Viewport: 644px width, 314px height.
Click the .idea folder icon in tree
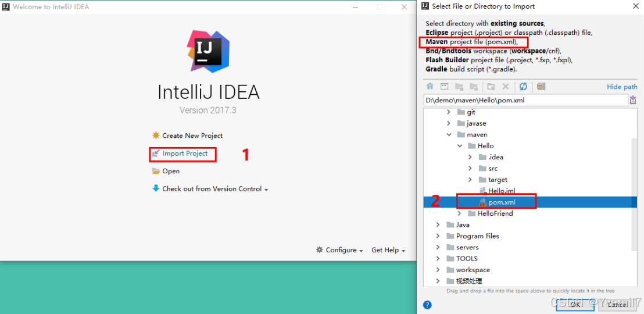tap(482, 157)
